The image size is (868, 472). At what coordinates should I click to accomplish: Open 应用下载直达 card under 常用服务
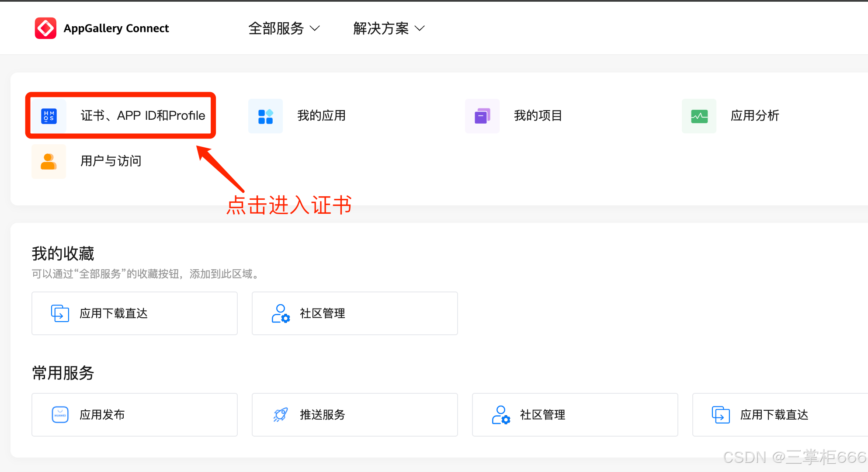(780, 415)
